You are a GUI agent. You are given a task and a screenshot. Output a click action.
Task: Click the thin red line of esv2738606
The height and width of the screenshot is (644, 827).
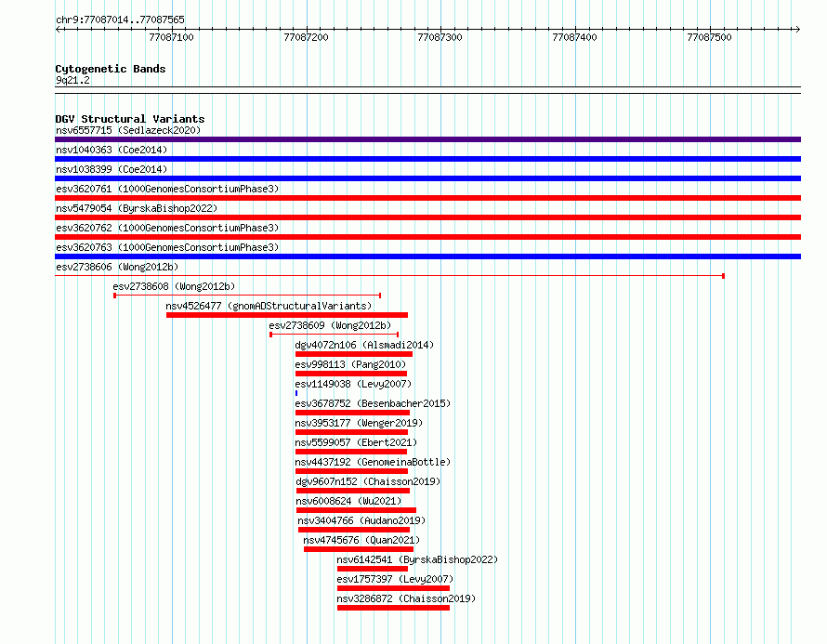(389, 276)
